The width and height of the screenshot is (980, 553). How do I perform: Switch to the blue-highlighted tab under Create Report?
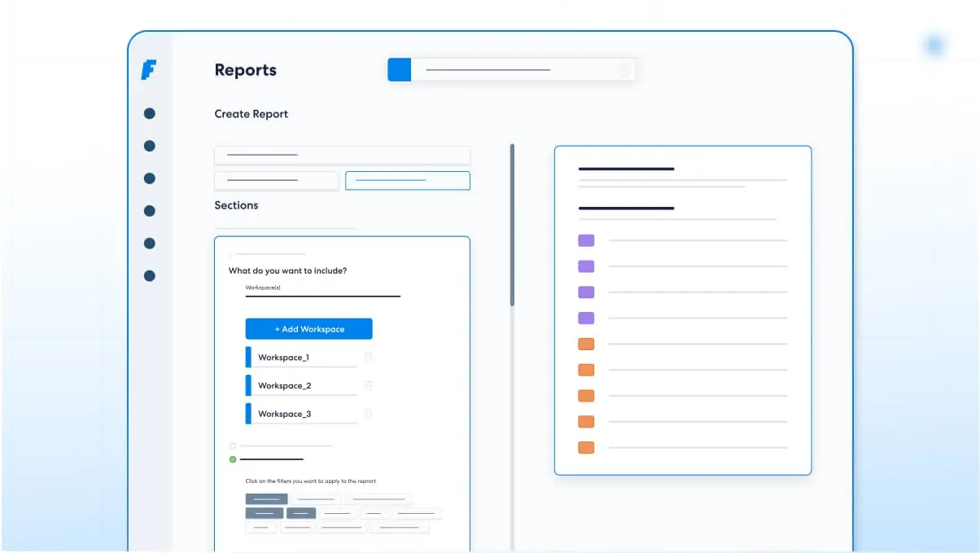tap(407, 180)
